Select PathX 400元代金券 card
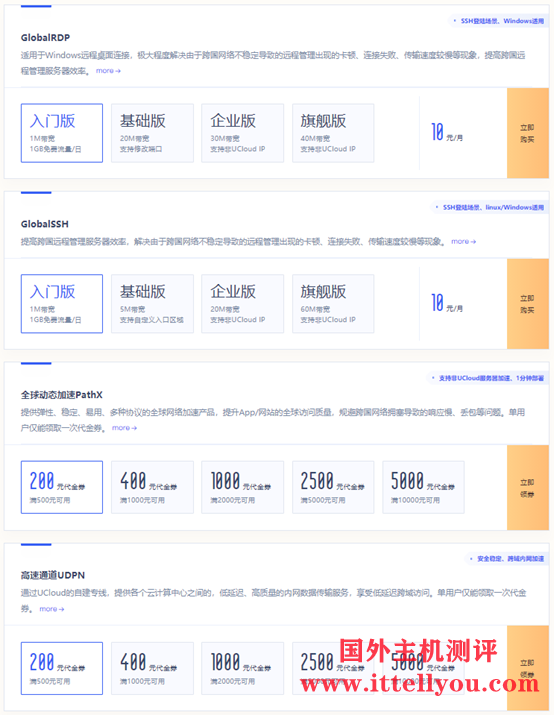 (152, 487)
